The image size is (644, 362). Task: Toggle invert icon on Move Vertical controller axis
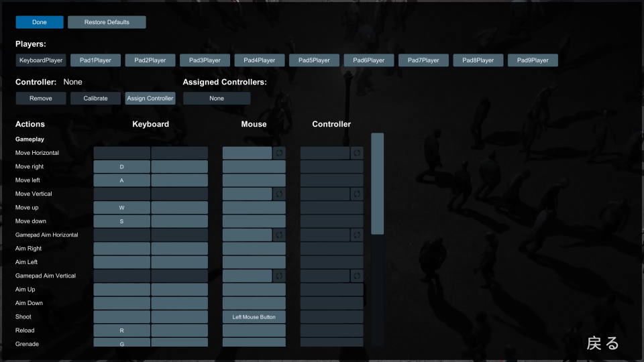[x=357, y=194]
